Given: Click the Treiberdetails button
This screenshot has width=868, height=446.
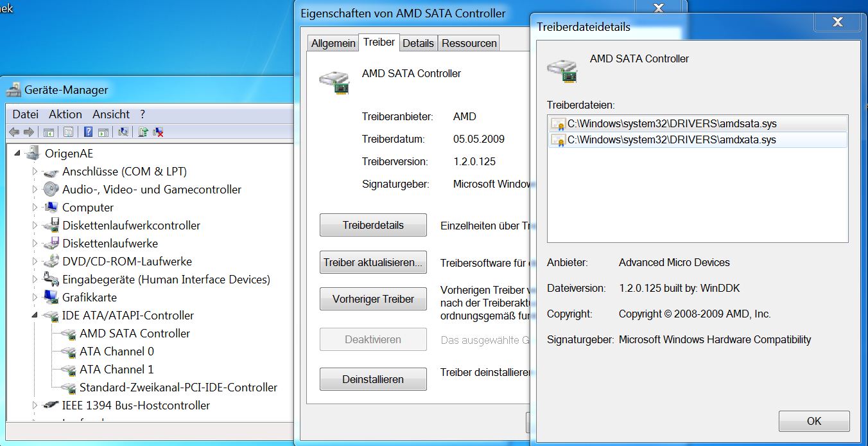Looking at the screenshot, I should tap(373, 226).
